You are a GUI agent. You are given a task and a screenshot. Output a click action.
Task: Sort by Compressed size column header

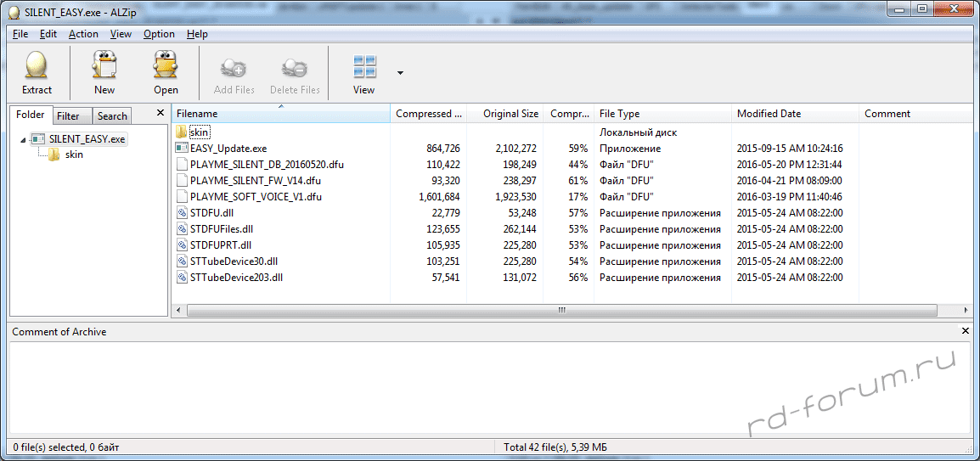(x=428, y=114)
